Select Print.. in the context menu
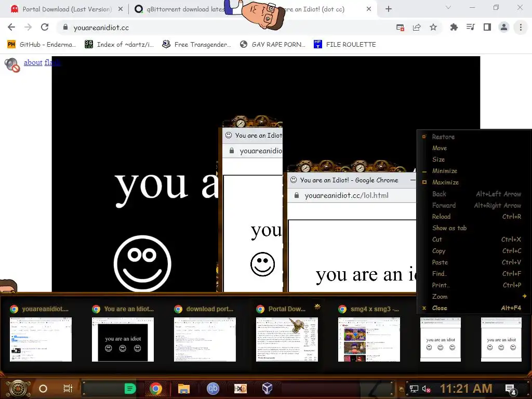Image resolution: width=532 pixels, height=399 pixels. tap(474, 285)
